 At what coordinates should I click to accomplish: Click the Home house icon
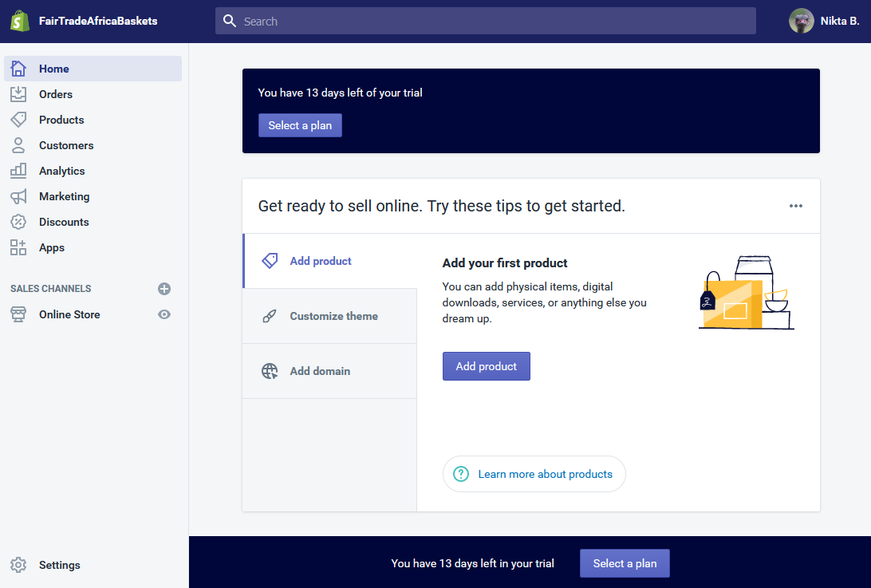tap(18, 69)
